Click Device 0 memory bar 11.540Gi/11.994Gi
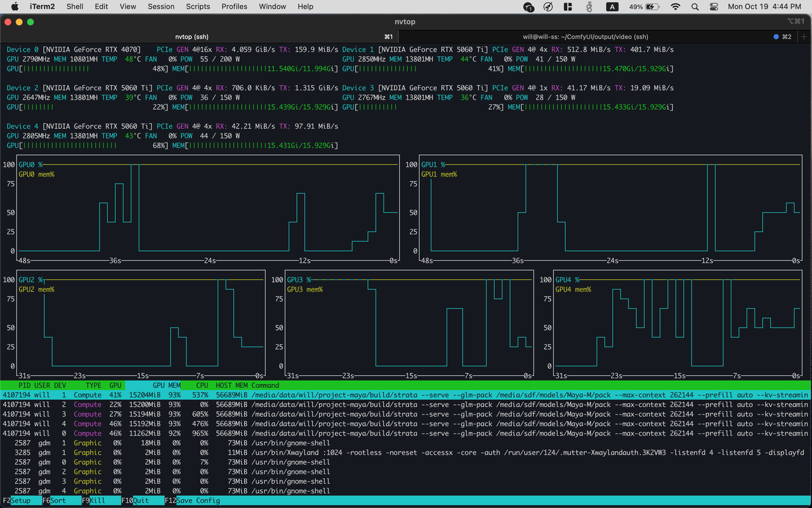 (255, 69)
